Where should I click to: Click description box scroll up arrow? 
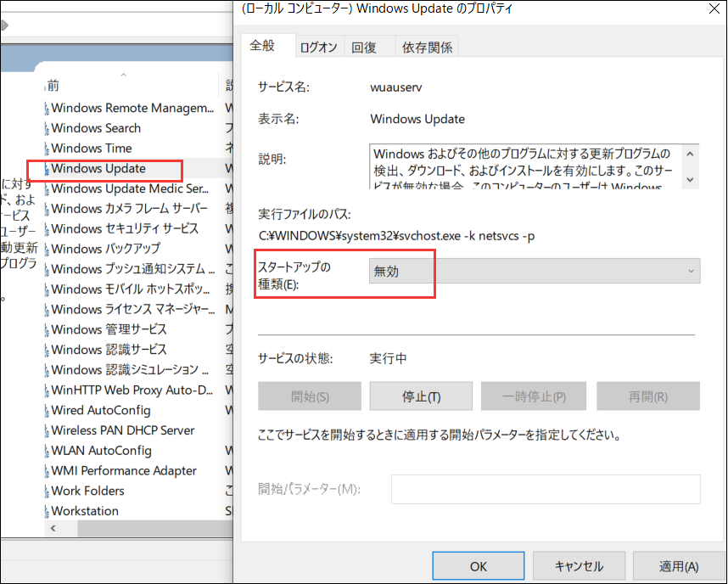click(691, 154)
